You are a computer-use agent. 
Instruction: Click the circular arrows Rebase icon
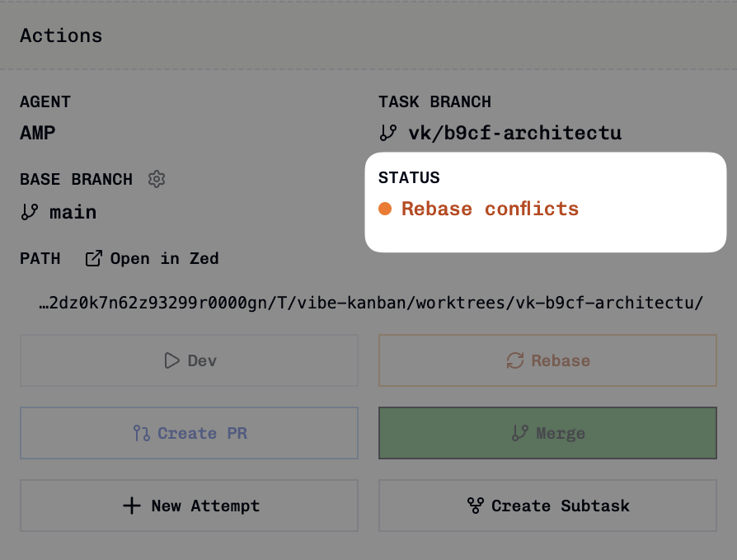[x=515, y=360]
